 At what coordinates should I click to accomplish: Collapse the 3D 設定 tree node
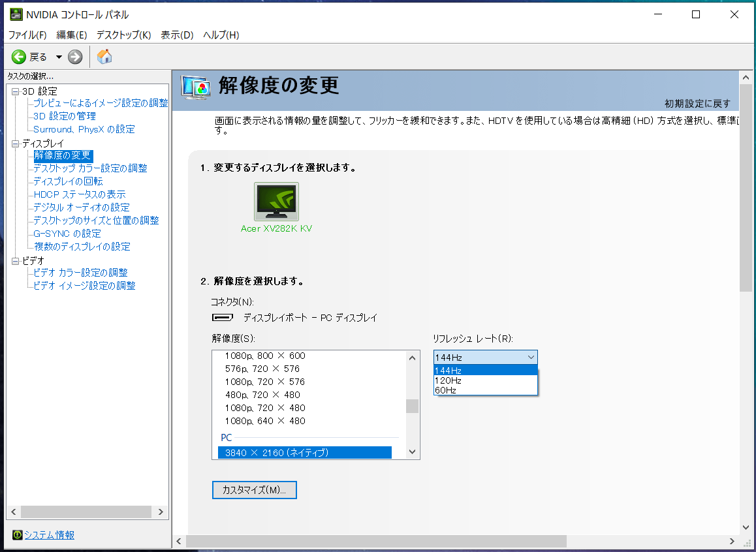coord(16,91)
